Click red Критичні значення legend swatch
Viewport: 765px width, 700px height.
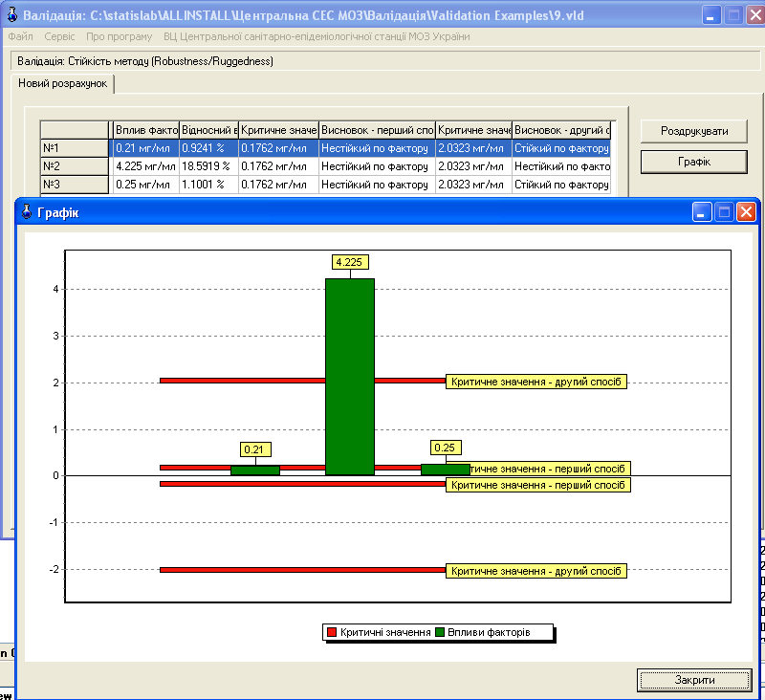(x=332, y=632)
